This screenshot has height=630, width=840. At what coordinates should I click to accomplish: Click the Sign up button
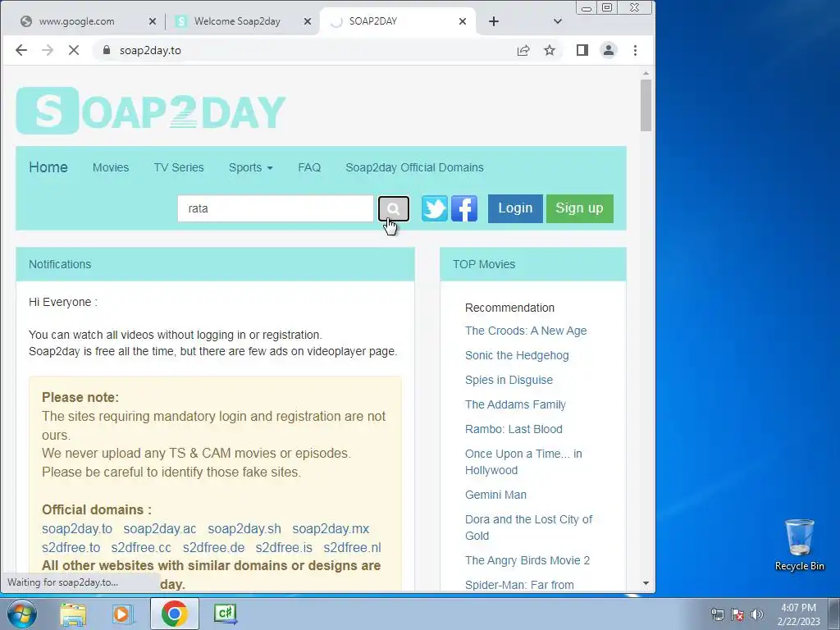(x=580, y=208)
